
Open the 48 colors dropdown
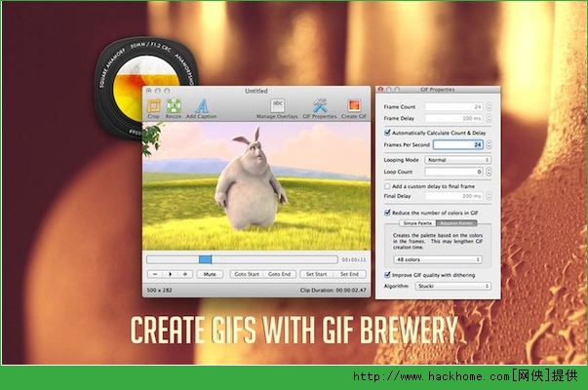(438, 259)
